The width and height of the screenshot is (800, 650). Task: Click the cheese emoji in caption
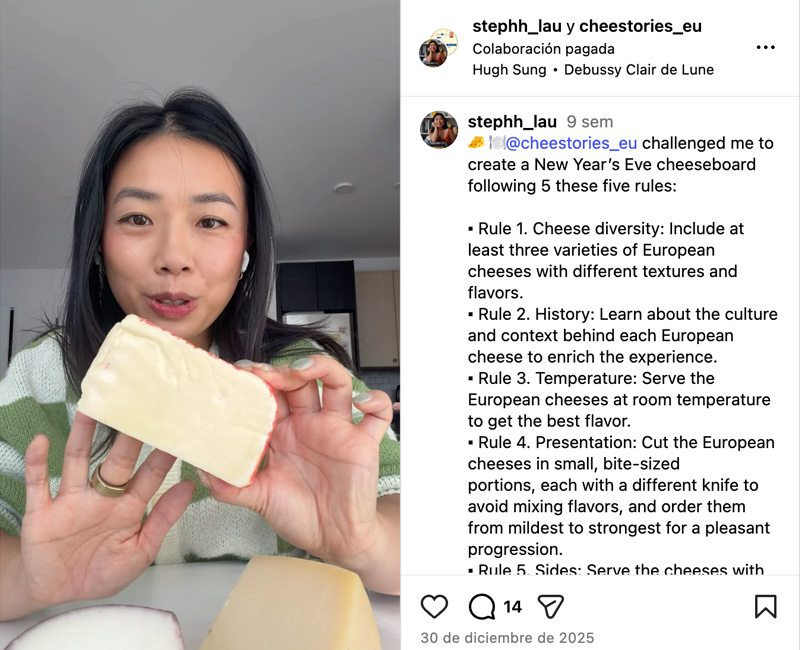tap(476, 142)
